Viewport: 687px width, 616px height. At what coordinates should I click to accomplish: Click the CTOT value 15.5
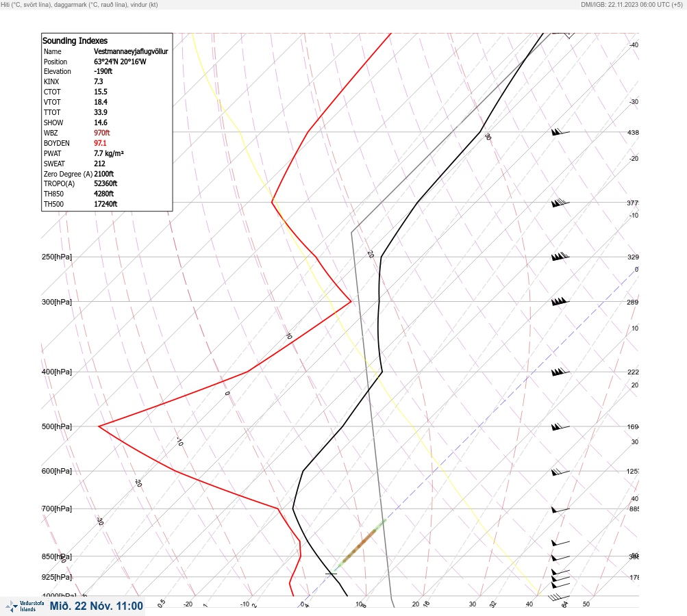[x=100, y=92]
